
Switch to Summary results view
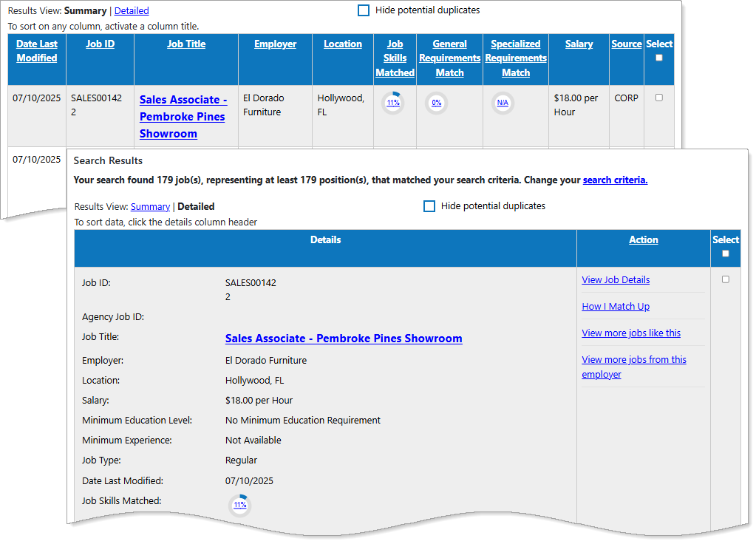150,207
